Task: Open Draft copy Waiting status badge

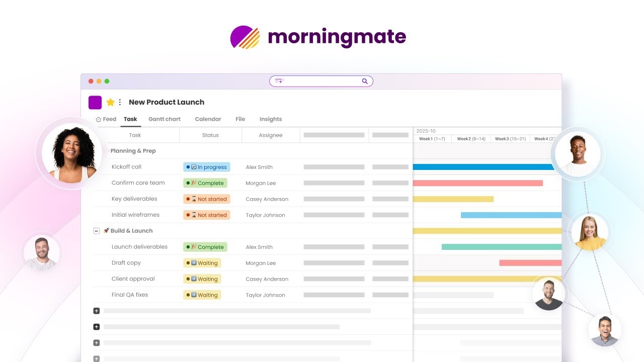Action: [x=202, y=263]
